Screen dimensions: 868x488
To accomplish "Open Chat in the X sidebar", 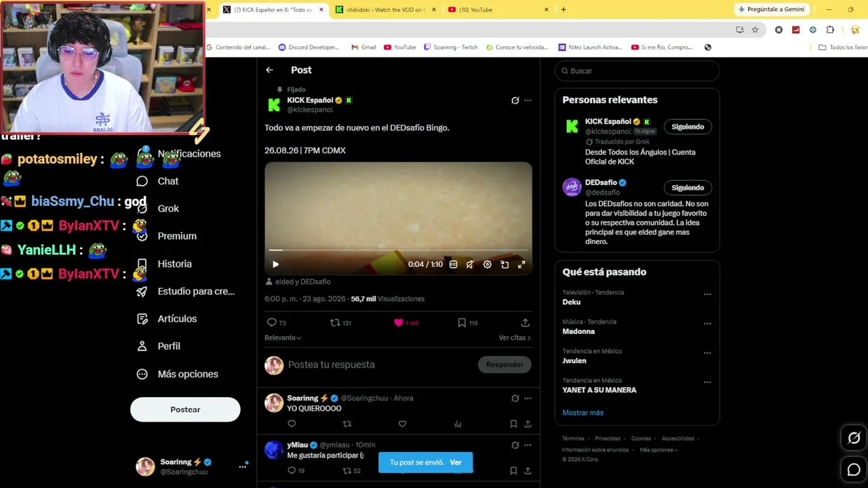I will coord(157,181).
